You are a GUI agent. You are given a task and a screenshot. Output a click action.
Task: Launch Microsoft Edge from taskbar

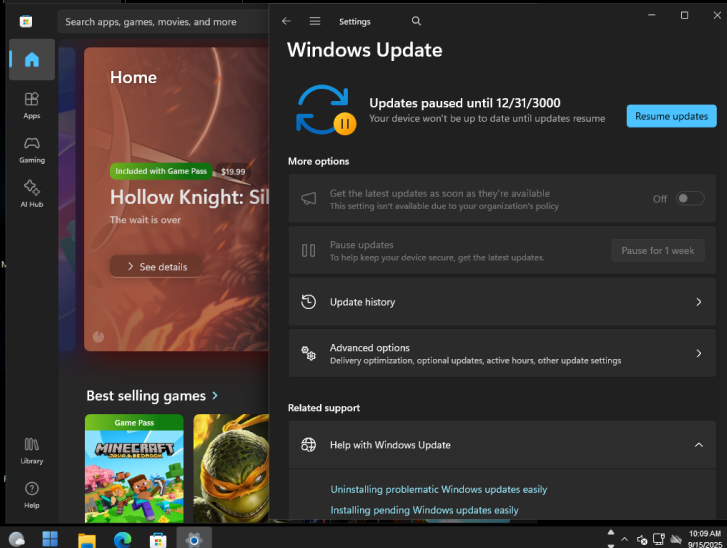[x=122, y=540]
